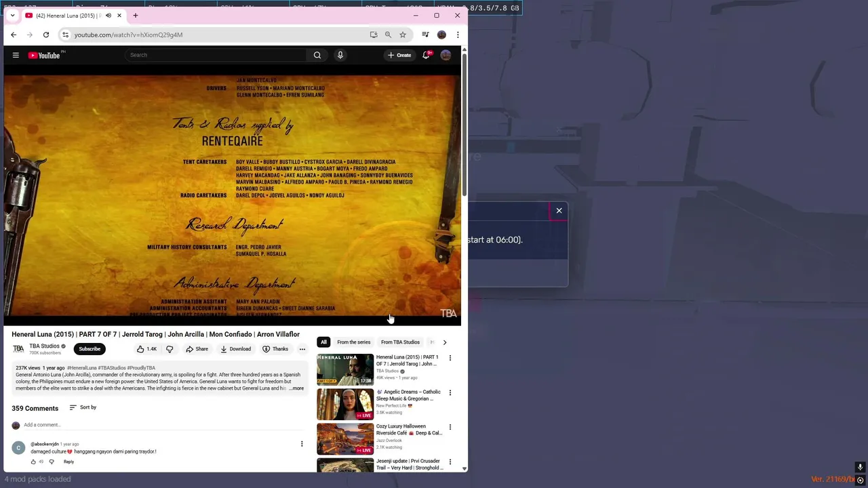Open the YouTube guide hamburger menu
Image resolution: width=868 pixels, height=488 pixels.
point(16,55)
